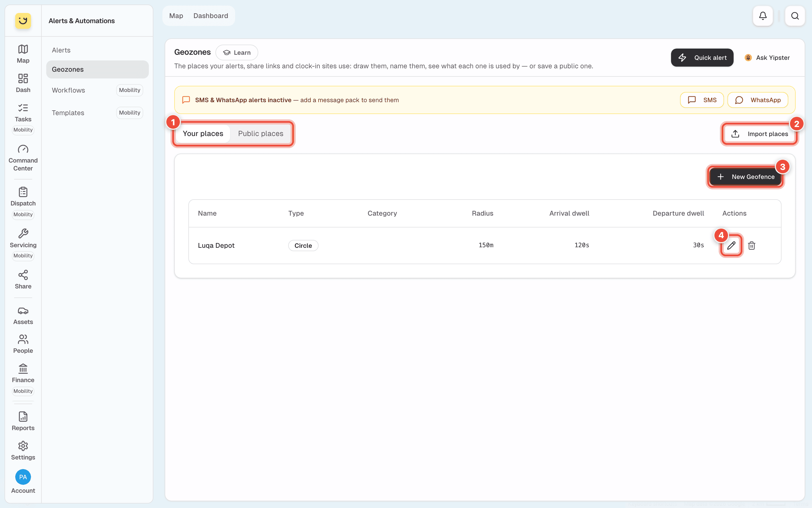Click the 30s departure dwell value
812x508 pixels.
698,245
